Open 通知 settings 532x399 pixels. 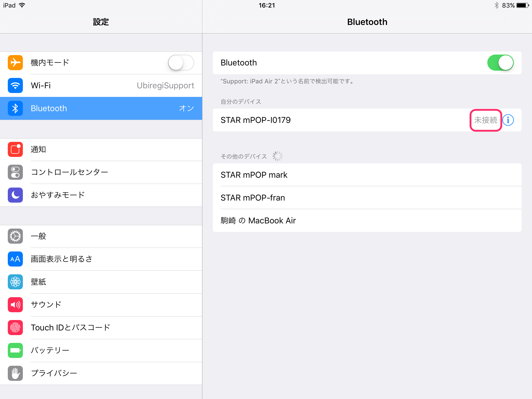(x=101, y=149)
